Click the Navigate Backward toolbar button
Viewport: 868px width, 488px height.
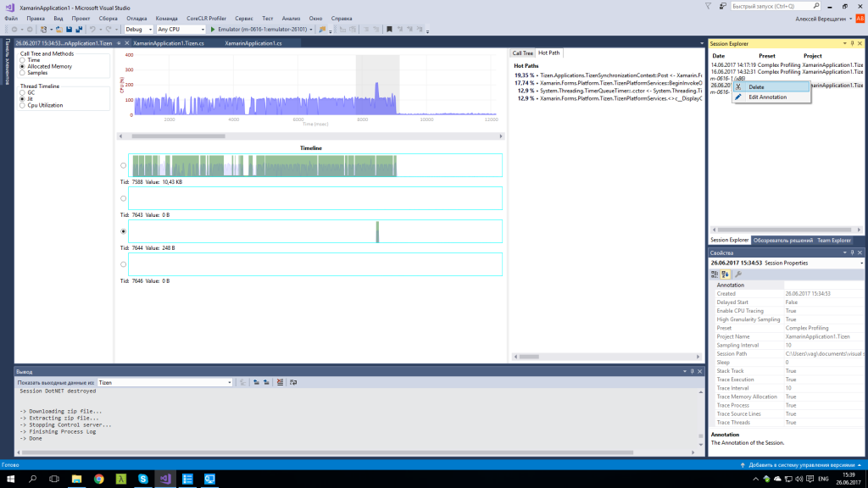14,30
